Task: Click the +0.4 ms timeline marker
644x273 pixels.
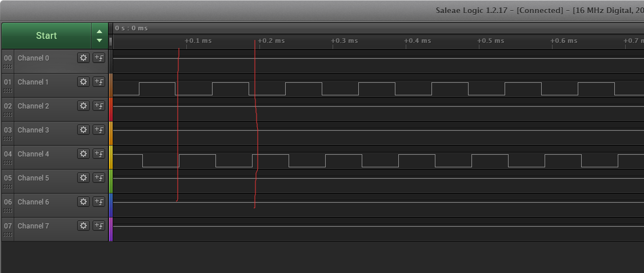Action: pyautogui.click(x=417, y=41)
